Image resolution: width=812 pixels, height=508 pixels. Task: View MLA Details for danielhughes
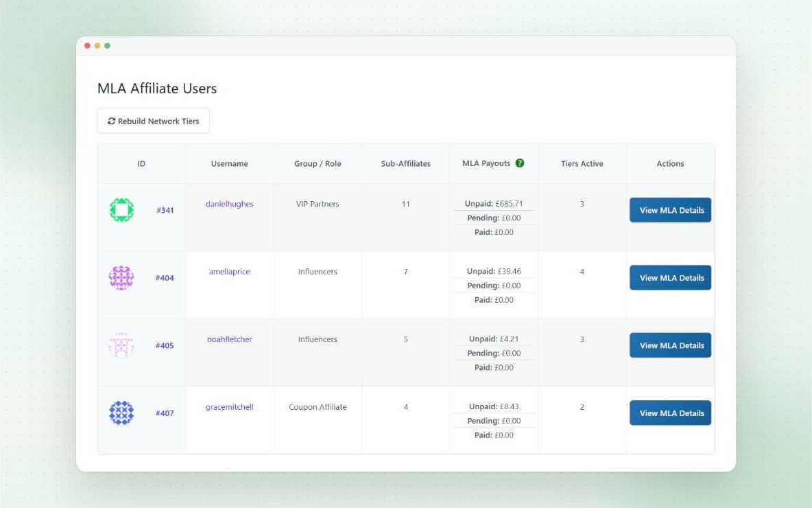tap(671, 210)
